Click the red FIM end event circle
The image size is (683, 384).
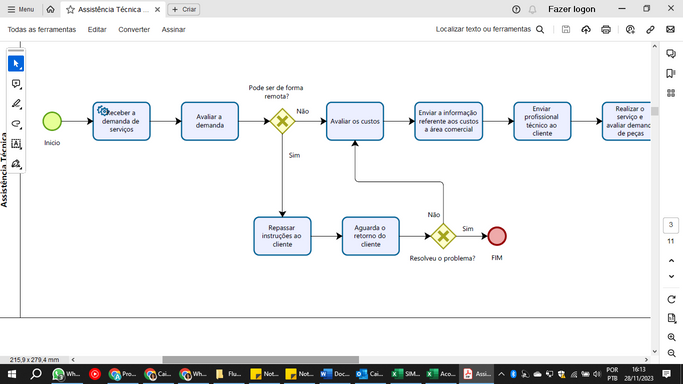tap(497, 236)
